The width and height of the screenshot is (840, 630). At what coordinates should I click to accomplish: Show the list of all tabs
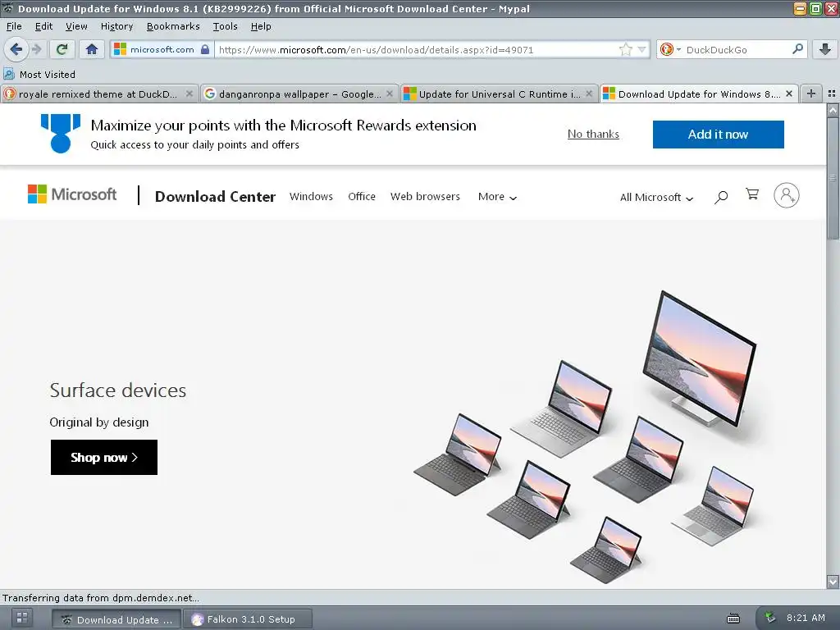(x=832, y=94)
